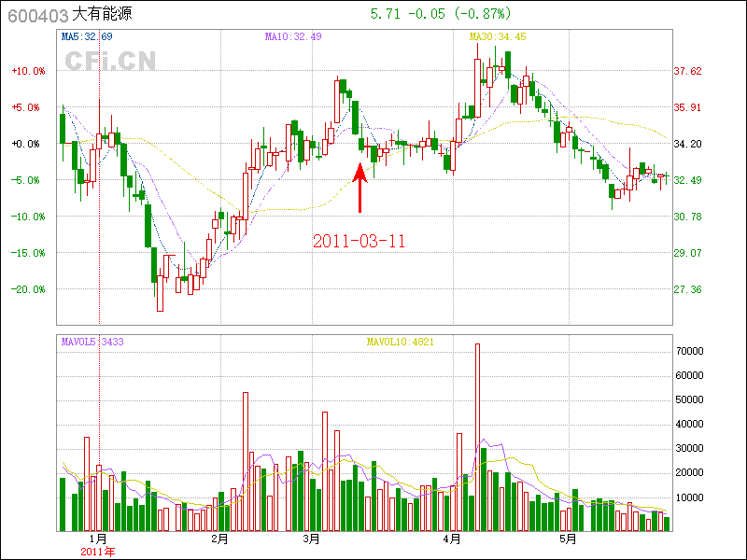
Task: Jump to the 3月 time axis marker
Action: pyautogui.click(x=313, y=539)
